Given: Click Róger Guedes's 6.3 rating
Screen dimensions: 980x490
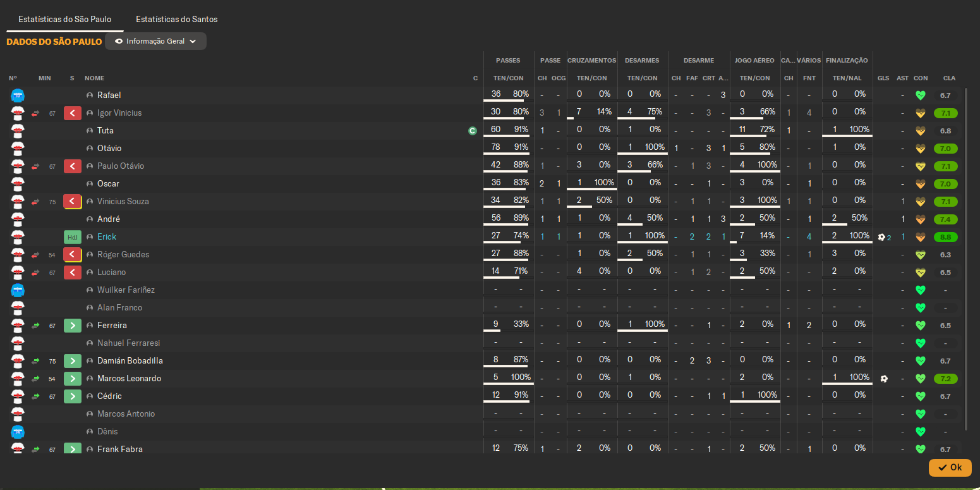Looking at the screenshot, I should pos(946,255).
